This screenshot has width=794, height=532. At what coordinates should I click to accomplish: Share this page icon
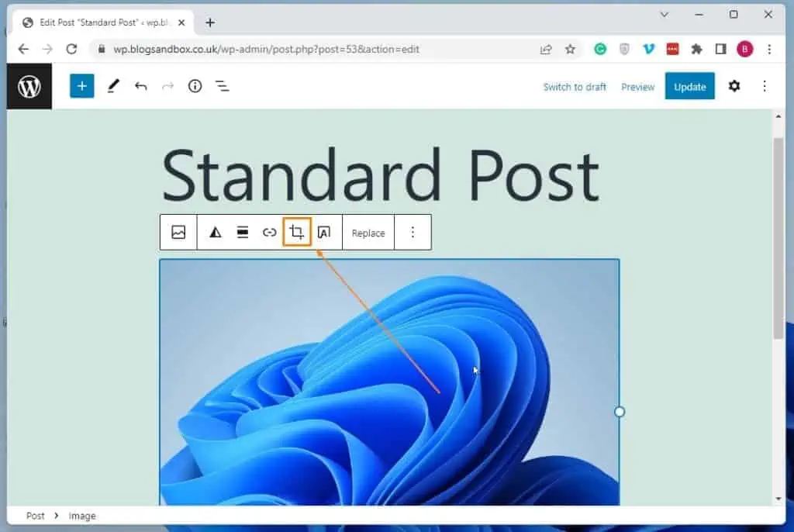coord(546,49)
